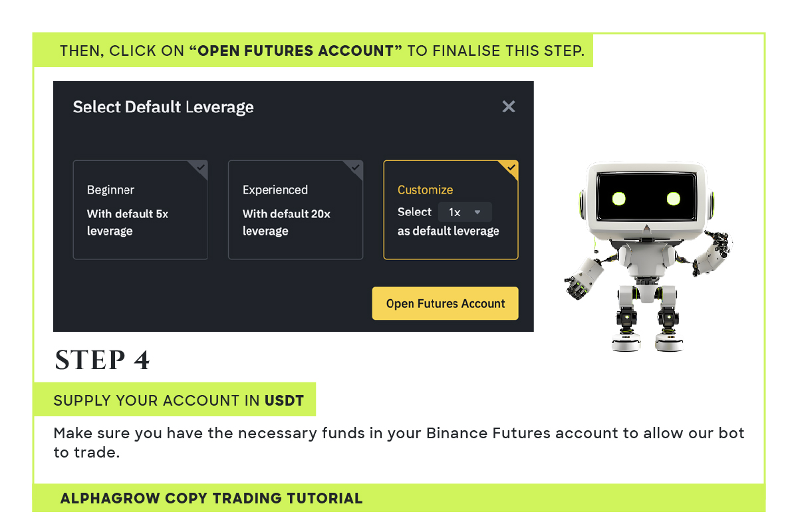Open the 1x default leverage dropdown
This screenshot has height=532, width=798.
464,212
